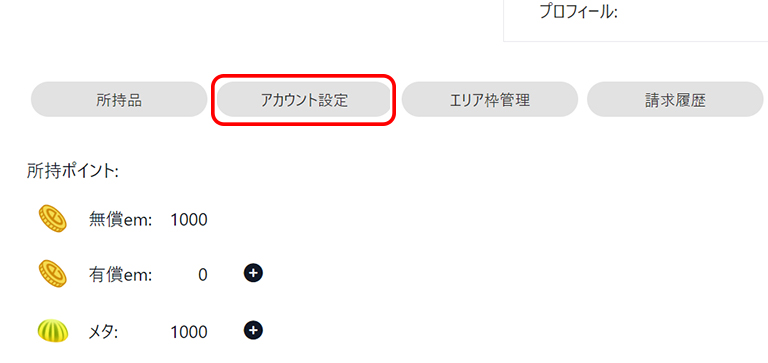The height and width of the screenshot is (363, 768).
Task: Click the 有償em balance value 0
Action: pyautogui.click(x=203, y=275)
